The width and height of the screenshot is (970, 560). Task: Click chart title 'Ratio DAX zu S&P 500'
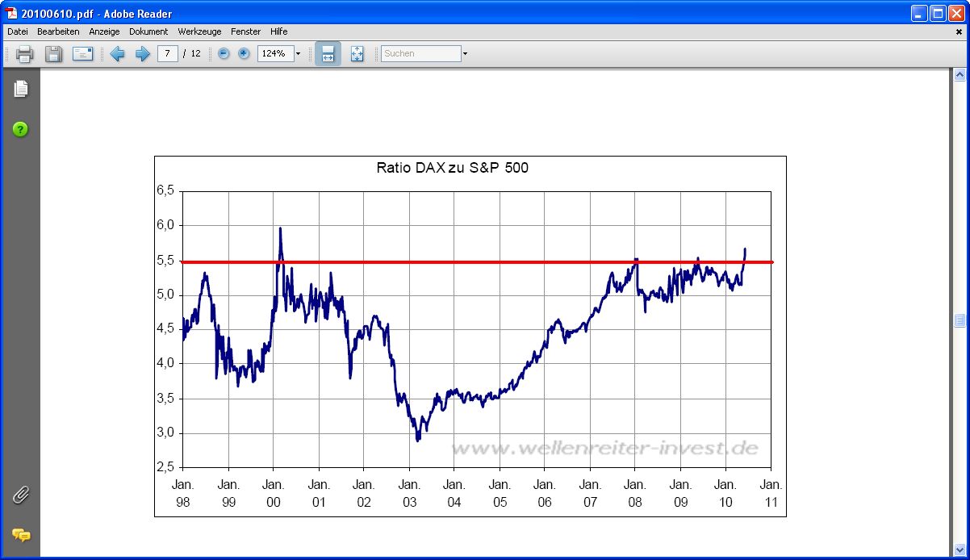pyautogui.click(x=453, y=168)
